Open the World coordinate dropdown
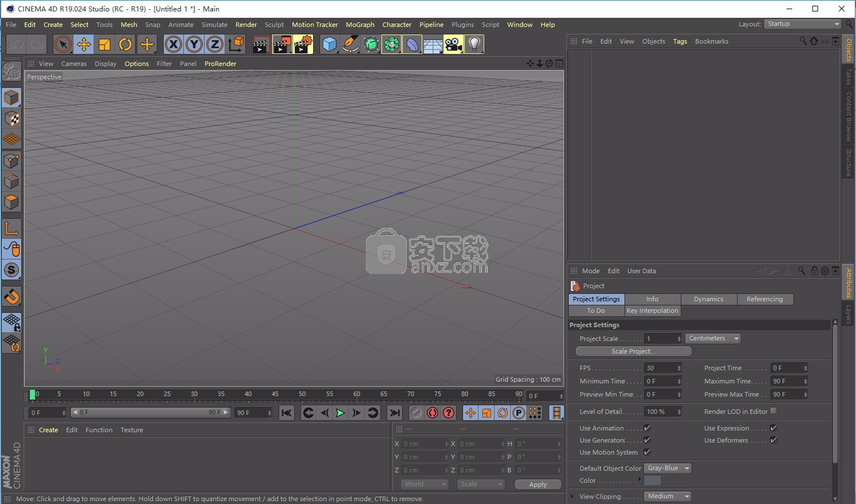 coord(424,484)
